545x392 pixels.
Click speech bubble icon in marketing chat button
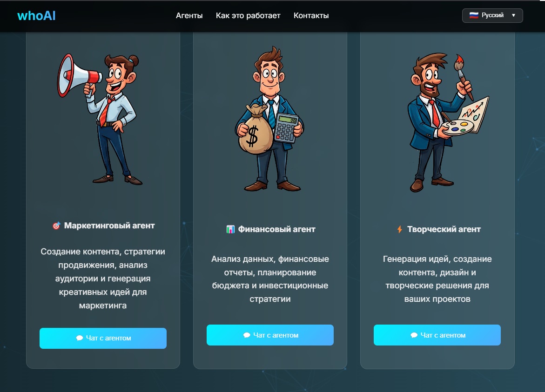click(79, 338)
